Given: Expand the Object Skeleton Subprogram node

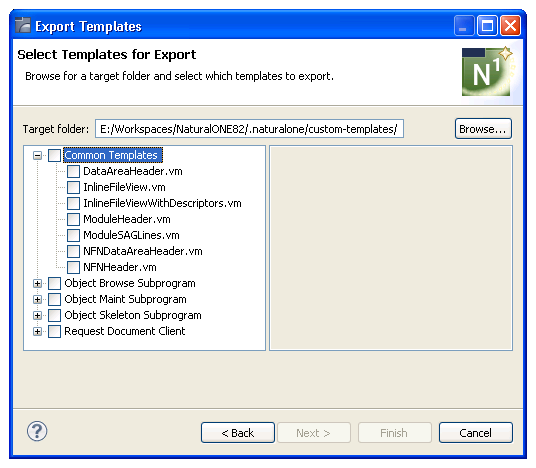Looking at the screenshot, I should coord(37,315).
